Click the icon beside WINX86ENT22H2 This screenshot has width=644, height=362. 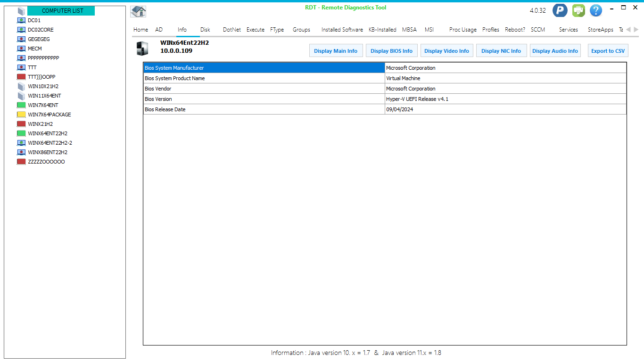(21, 152)
